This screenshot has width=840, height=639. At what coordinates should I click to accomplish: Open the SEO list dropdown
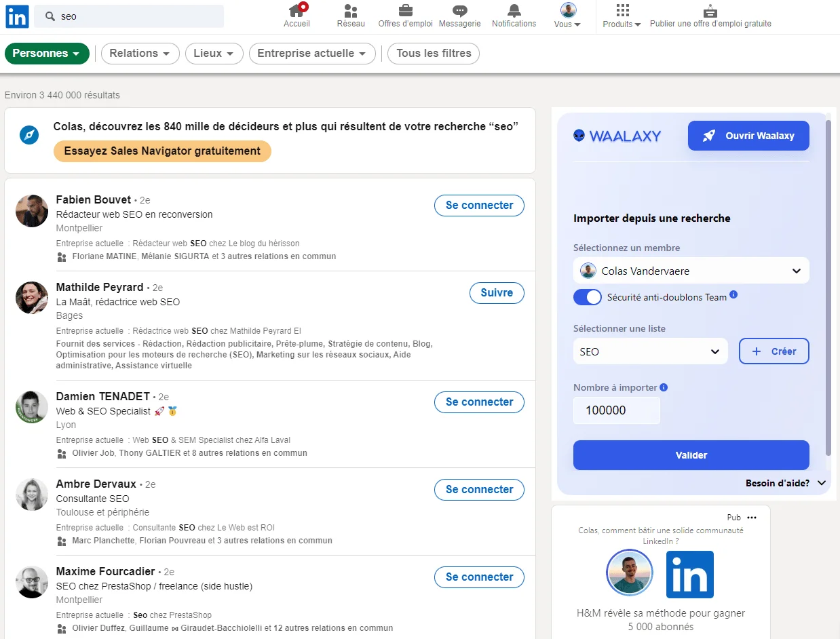pyautogui.click(x=651, y=351)
